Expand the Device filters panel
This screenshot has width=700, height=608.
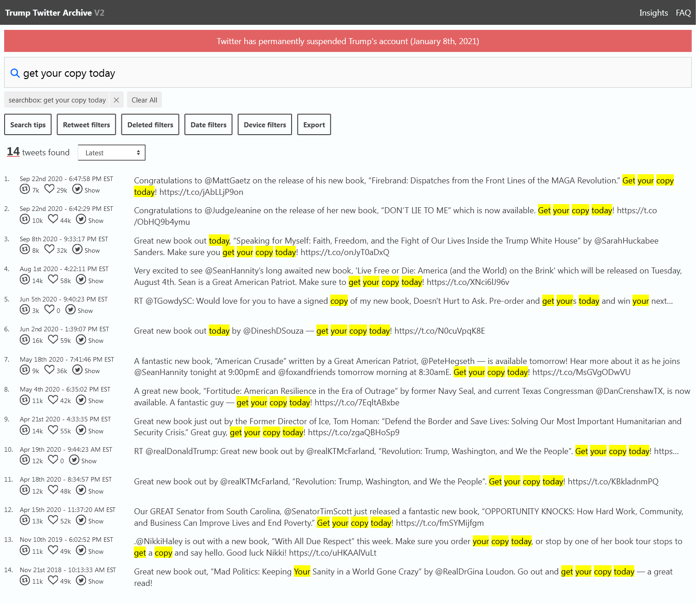tap(265, 125)
